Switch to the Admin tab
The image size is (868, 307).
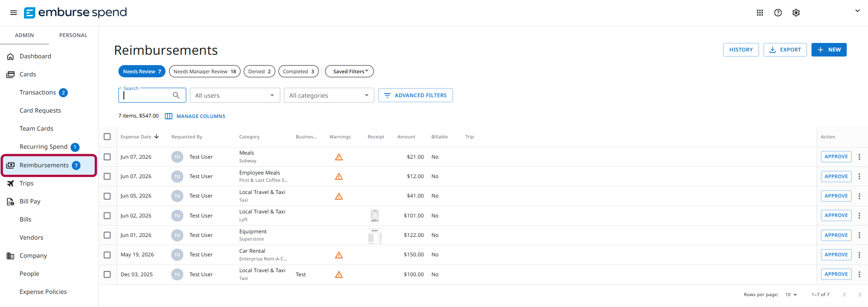point(24,35)
